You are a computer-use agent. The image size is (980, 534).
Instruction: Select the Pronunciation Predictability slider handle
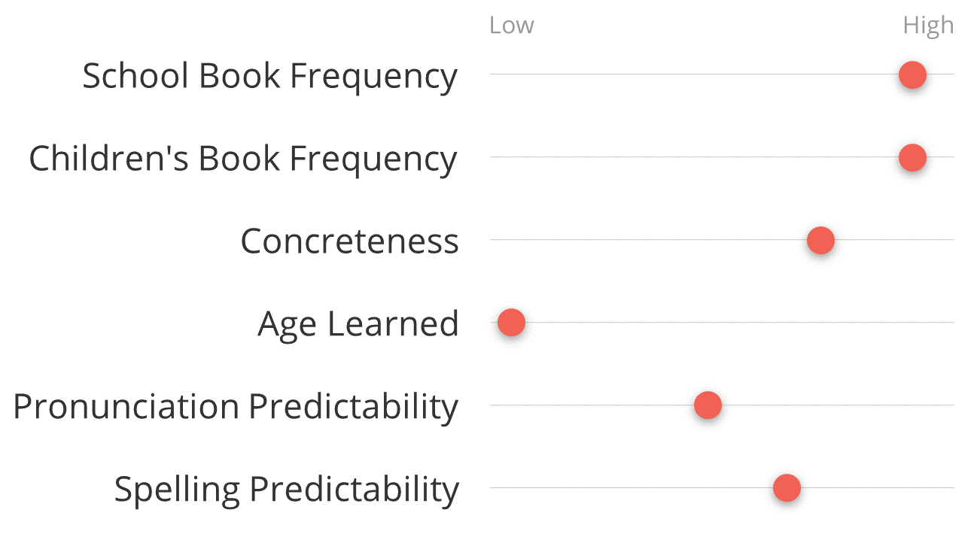coord(708,405)
